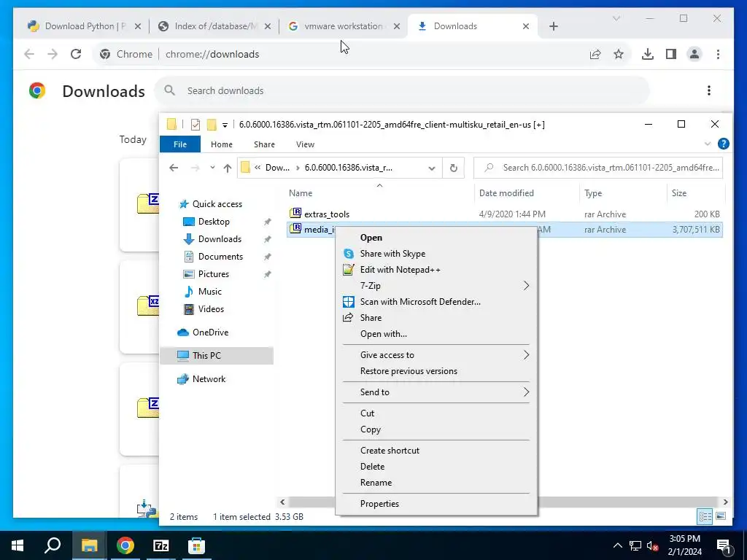
Task: Click bold Open at top of context menu
Action: pyautogui.click(x=371, y=238)
